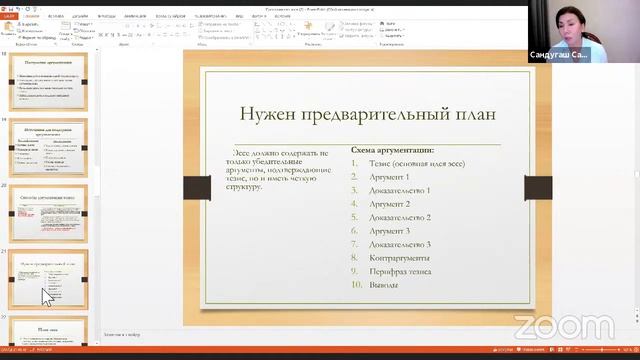Select slide 22 План эссе thumbnail
Image resolution: width=640 pixels, height=360 pixels.
click(x=48, y=331)
